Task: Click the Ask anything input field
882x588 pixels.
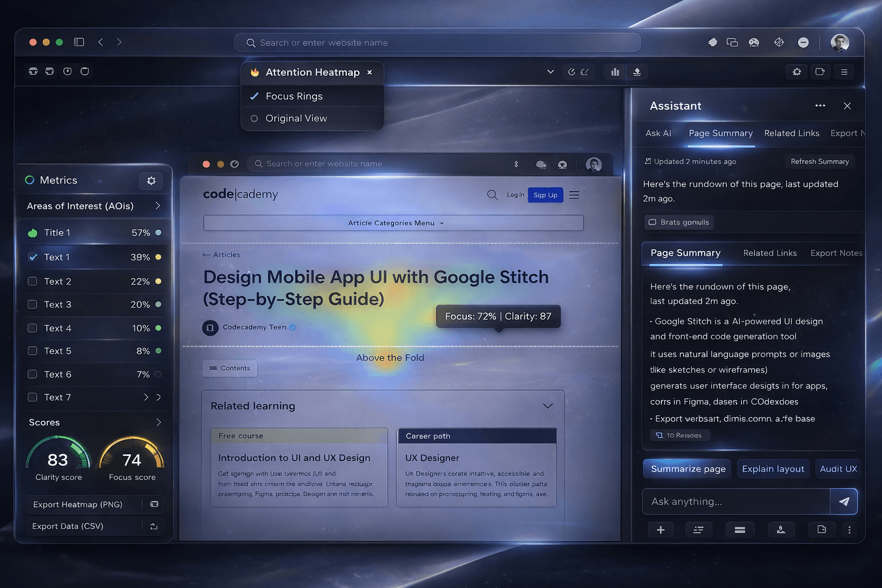Action: pos(736,501)
